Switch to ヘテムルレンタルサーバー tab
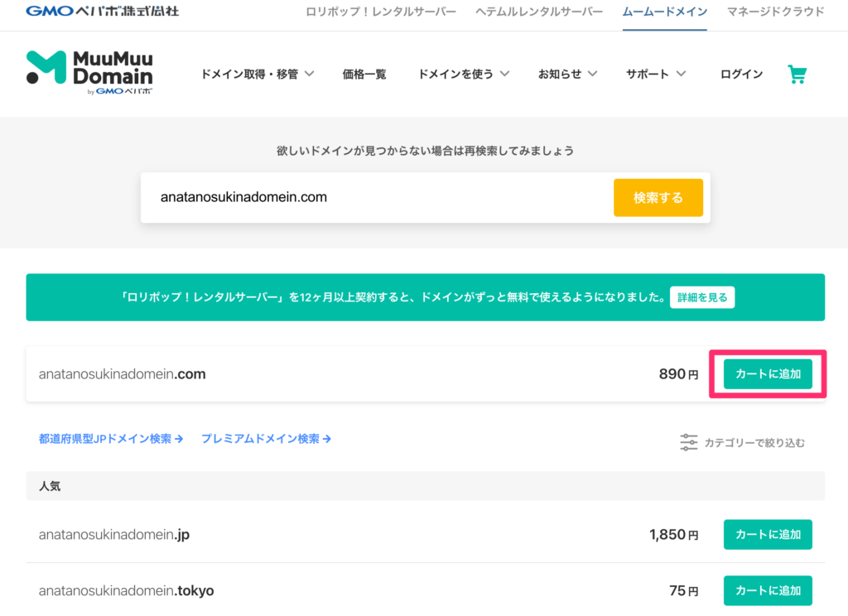Screen dimensions: 848x616 [x=539, y=12]
